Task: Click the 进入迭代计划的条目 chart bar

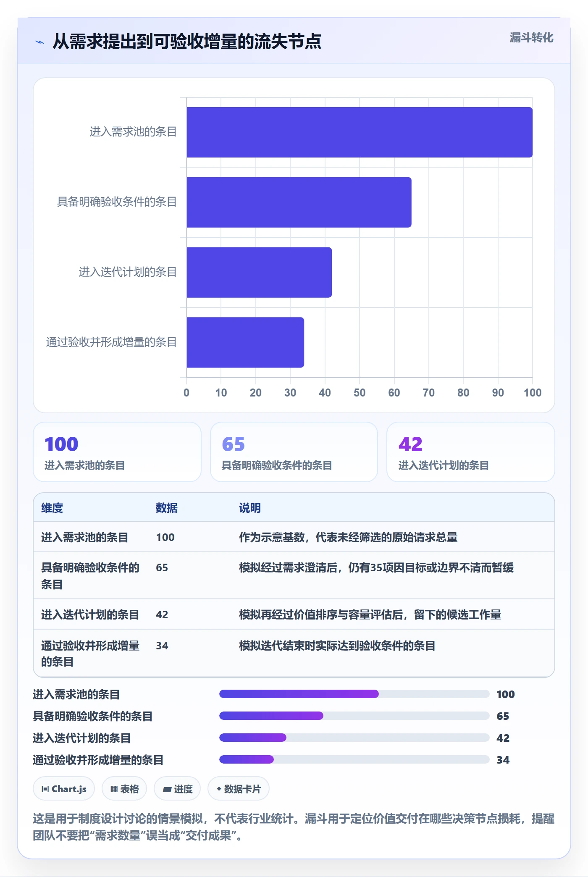Action: [x=259, y=272]
